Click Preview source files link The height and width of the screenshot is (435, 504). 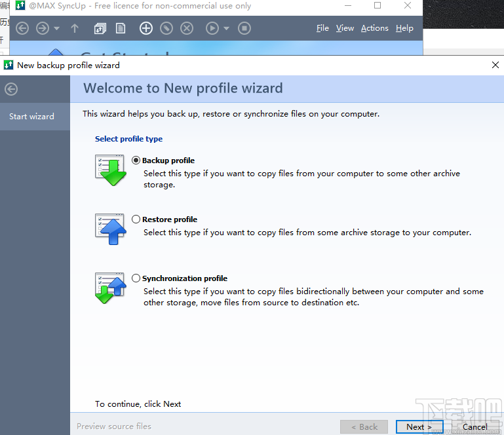[114, 426]
